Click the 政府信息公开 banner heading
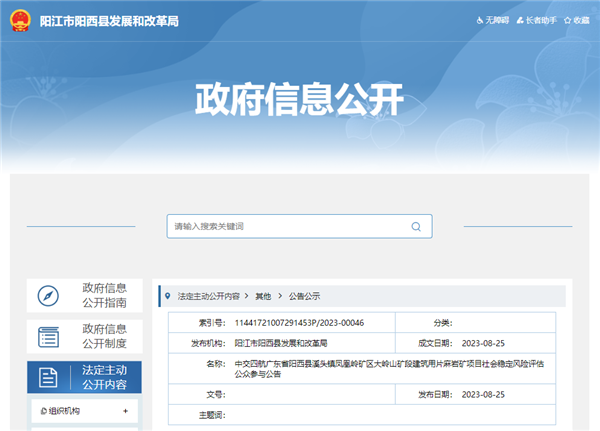Viewport: 600px width, 431px height. coord(299,100)
